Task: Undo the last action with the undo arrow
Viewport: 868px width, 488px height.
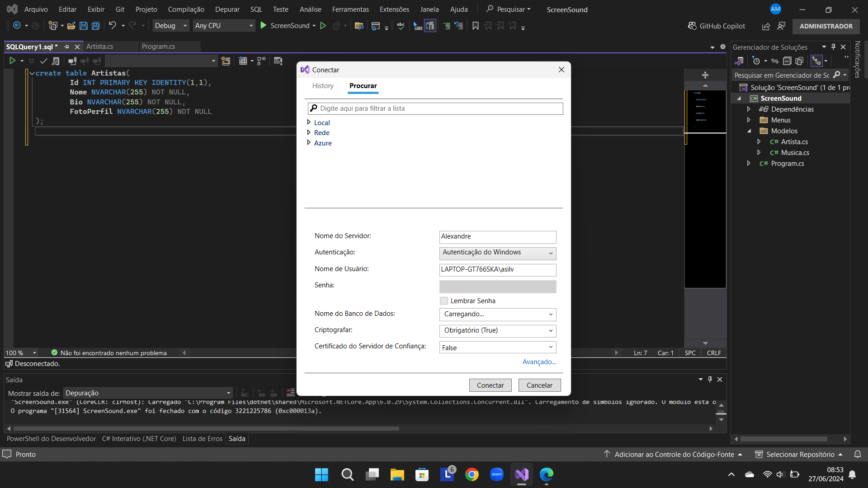Action: pos(112,26)
